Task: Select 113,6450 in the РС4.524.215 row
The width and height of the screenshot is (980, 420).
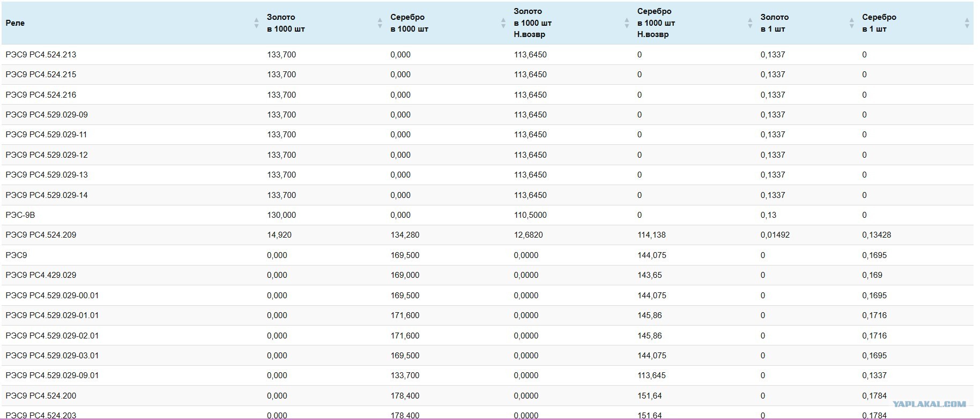Action: click(x=530, y=75)
